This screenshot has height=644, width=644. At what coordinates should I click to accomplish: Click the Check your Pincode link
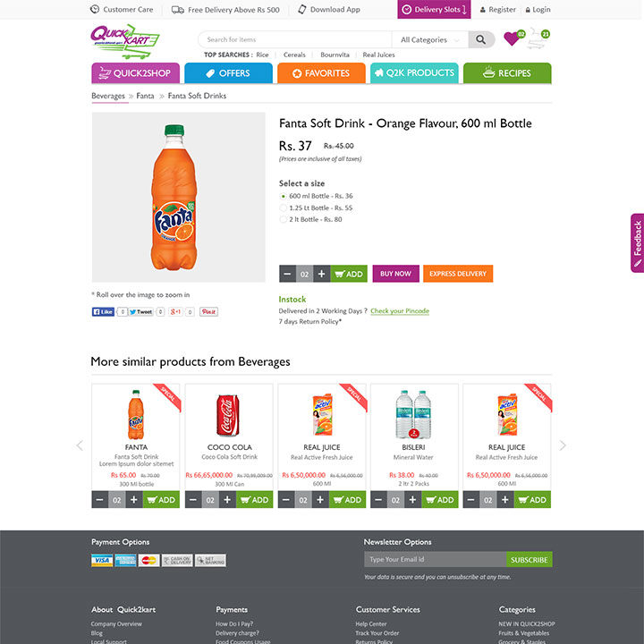(x=400, y=311)
